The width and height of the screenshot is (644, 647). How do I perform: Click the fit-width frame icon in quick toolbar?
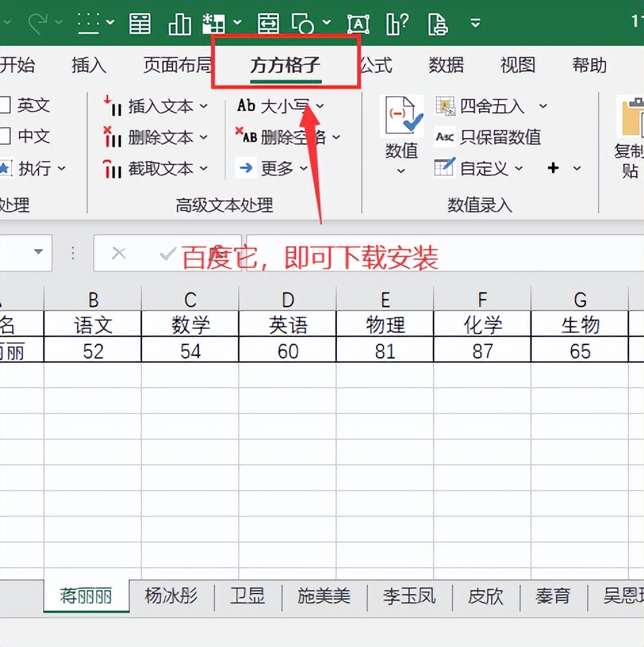[x=269, y=23]
